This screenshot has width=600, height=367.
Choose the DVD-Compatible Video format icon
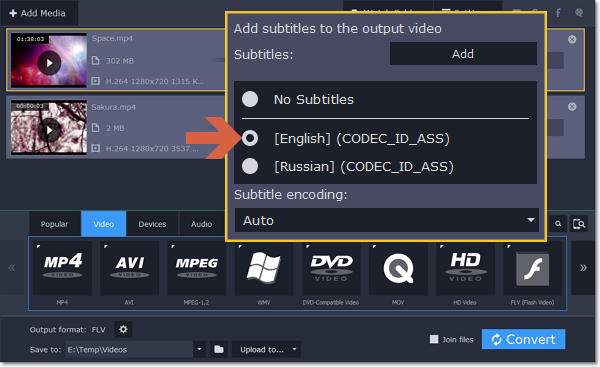pos(331,268)
